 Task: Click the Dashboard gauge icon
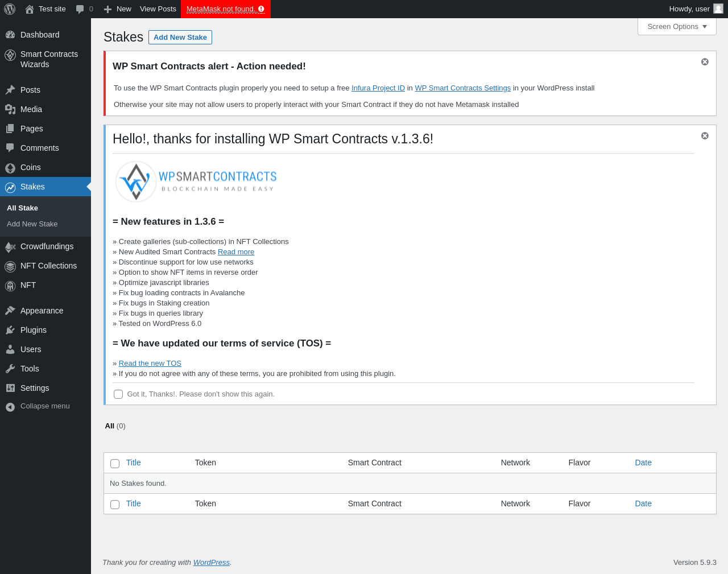[10, 35]
